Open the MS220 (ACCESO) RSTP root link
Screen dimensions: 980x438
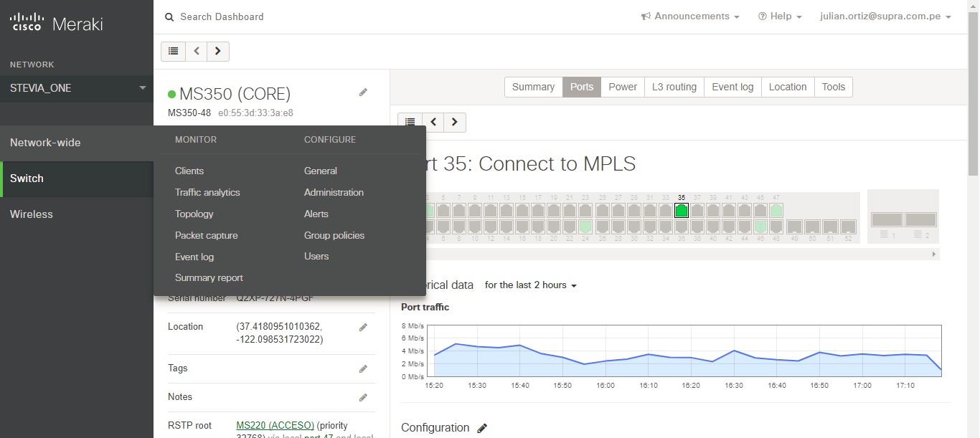coord(275,424)
